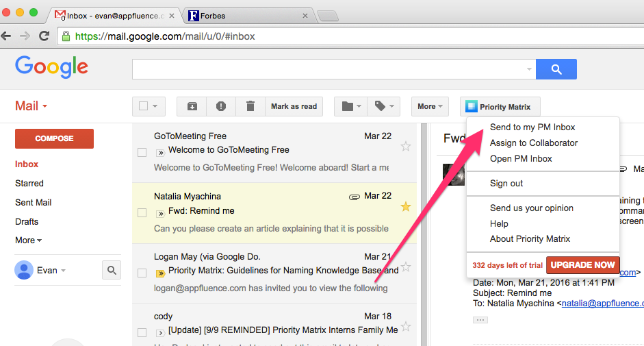The image size is (644, 346).
Task: Open the Drafts folder
Action: coord(27,221)
